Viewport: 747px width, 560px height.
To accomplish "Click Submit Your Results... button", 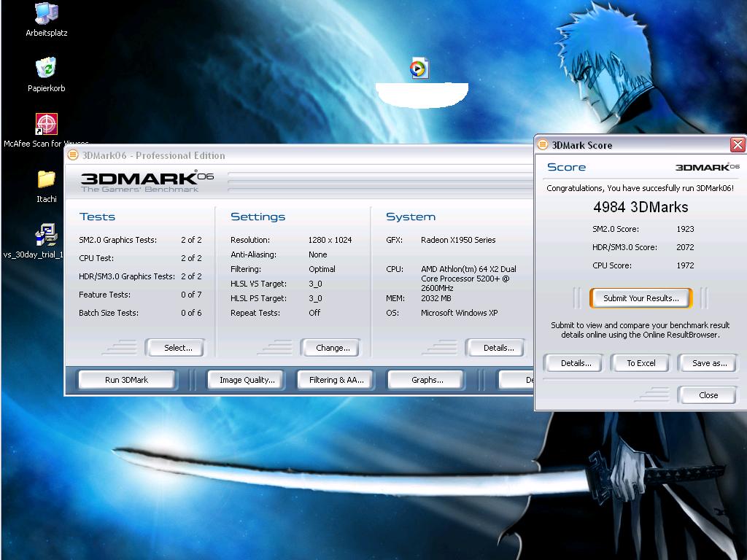I will click(x=640, y=298).
